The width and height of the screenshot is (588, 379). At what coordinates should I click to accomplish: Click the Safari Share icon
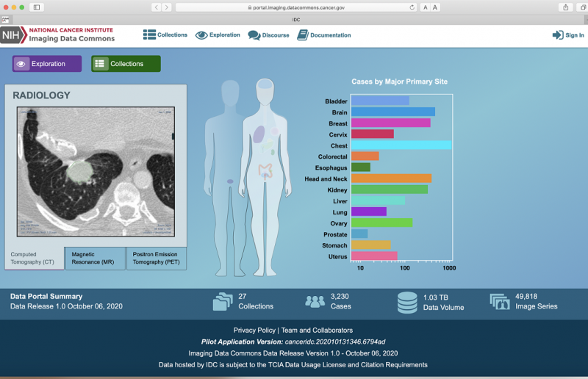(x=565, y=7)
